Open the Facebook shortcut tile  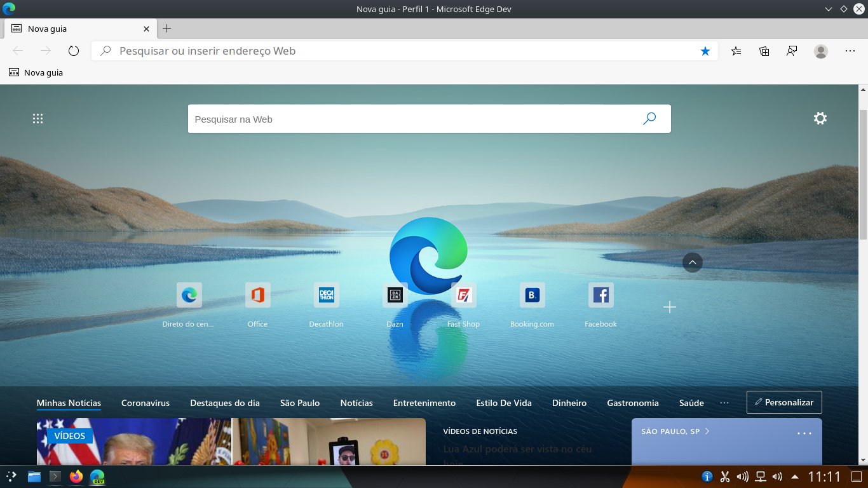click(600, 295)
